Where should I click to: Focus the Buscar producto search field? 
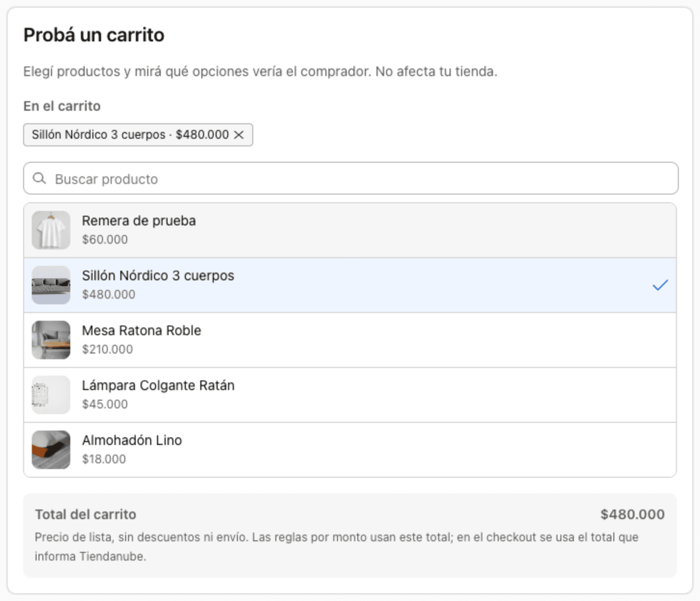pos(350,179)
